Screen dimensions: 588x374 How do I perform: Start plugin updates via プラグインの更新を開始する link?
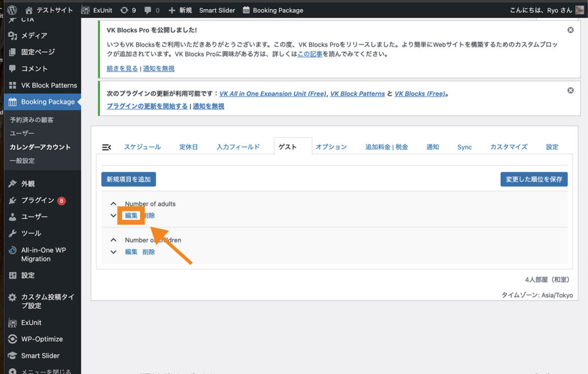[147, 106]
